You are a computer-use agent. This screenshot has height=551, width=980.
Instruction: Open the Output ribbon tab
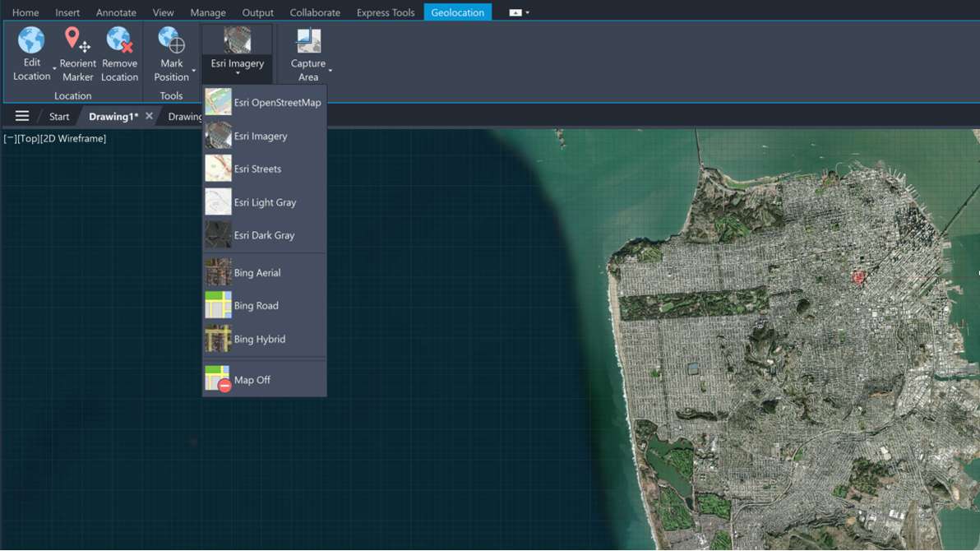(x=257, y=12)
